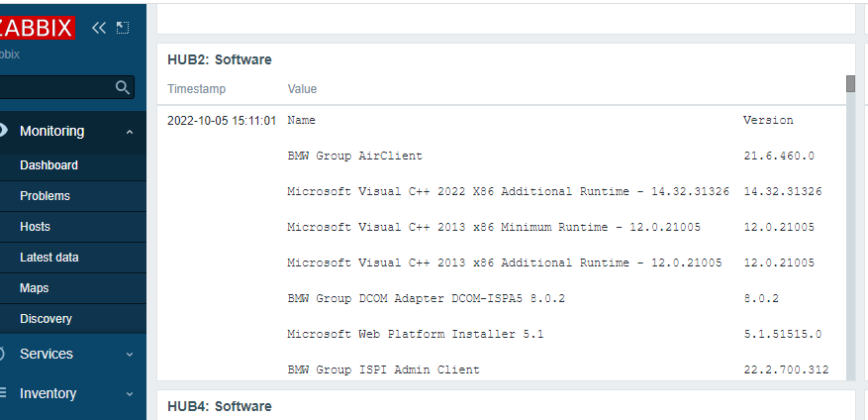The height and width of the screenshot is (420, 868).
Task: Click the Zabbix logo
Action: pos(38,28)
